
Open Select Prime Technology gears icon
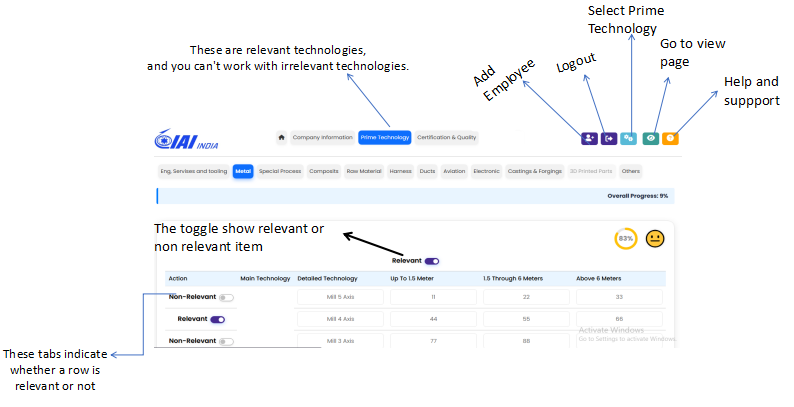point(628,138)
